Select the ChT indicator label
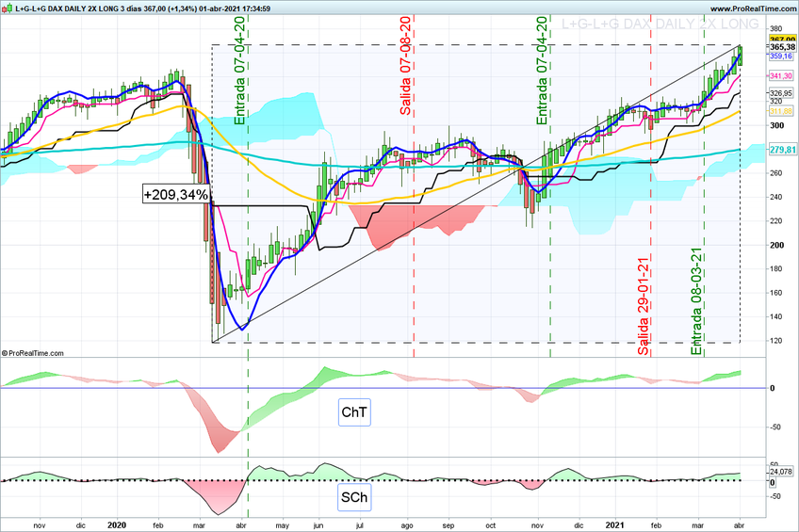 click(354, 411)
